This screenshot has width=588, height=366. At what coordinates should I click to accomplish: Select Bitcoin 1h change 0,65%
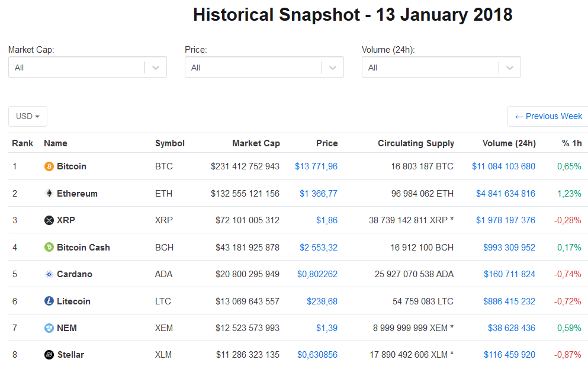[x=569, y=166]
